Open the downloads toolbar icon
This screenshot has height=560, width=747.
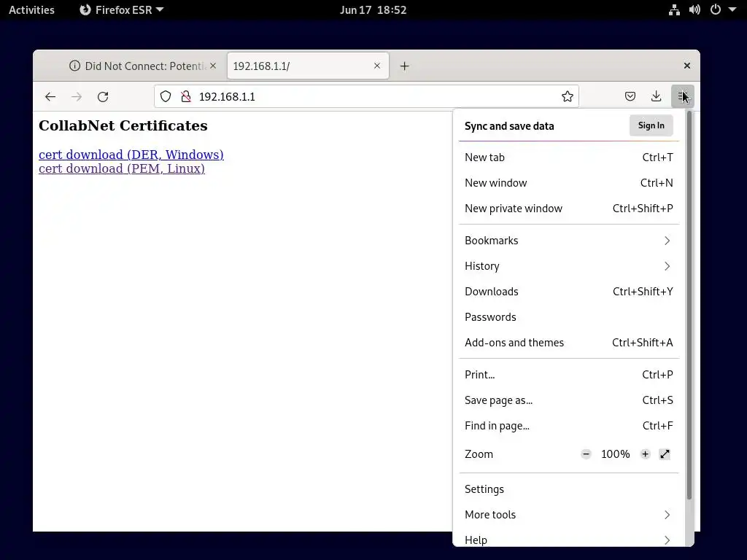pyautogui.click(x=656, y=97)
